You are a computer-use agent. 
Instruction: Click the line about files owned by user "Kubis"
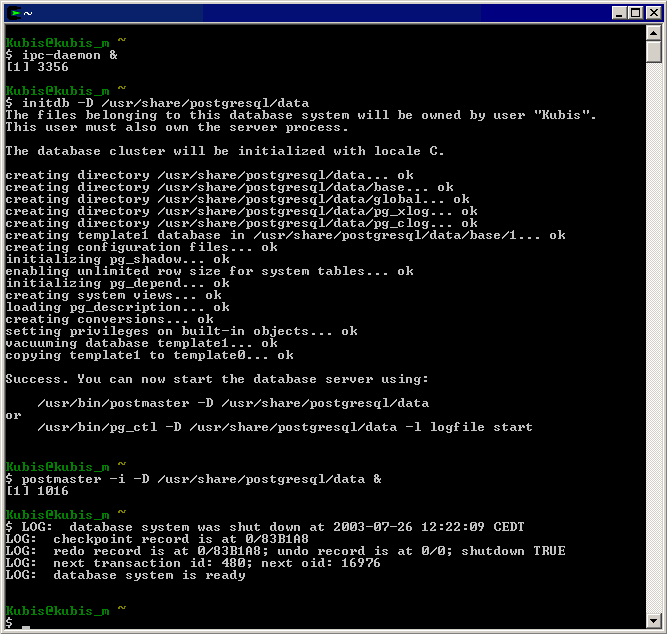click(x=301, y=115)
